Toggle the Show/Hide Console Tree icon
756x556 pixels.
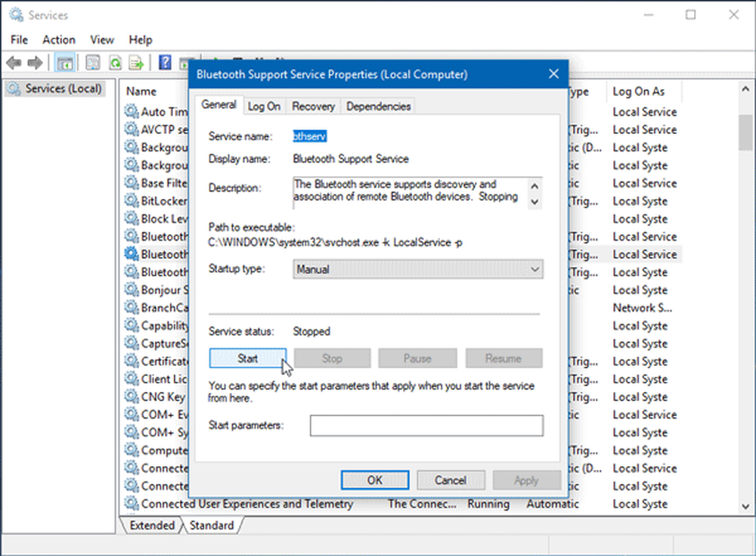pos(64,63)
